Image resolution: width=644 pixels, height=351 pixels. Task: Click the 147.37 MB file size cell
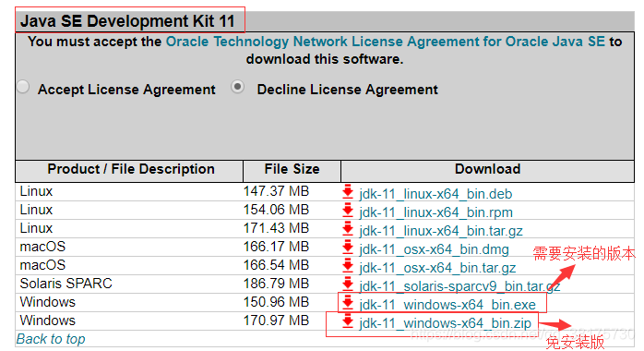276,191
